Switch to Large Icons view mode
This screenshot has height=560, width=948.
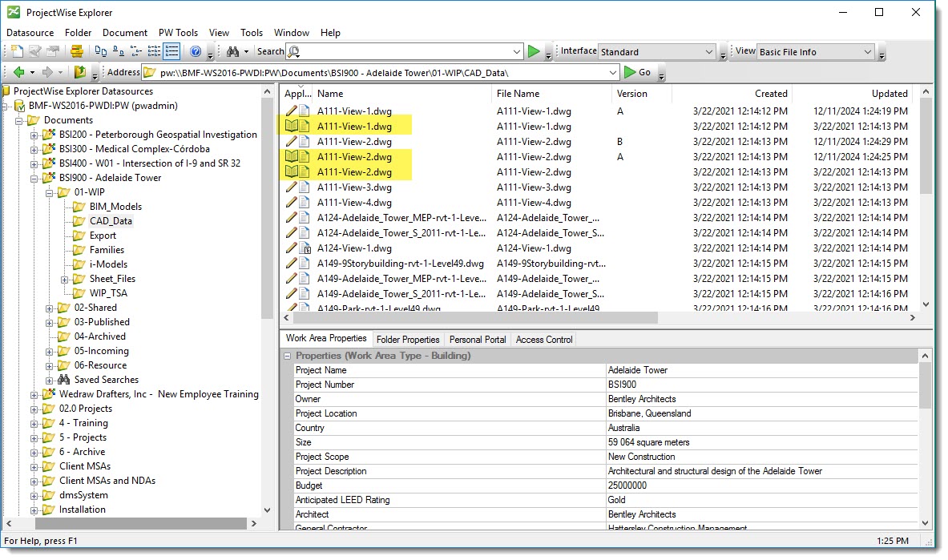pyautogui.click(x=101, y=52)
